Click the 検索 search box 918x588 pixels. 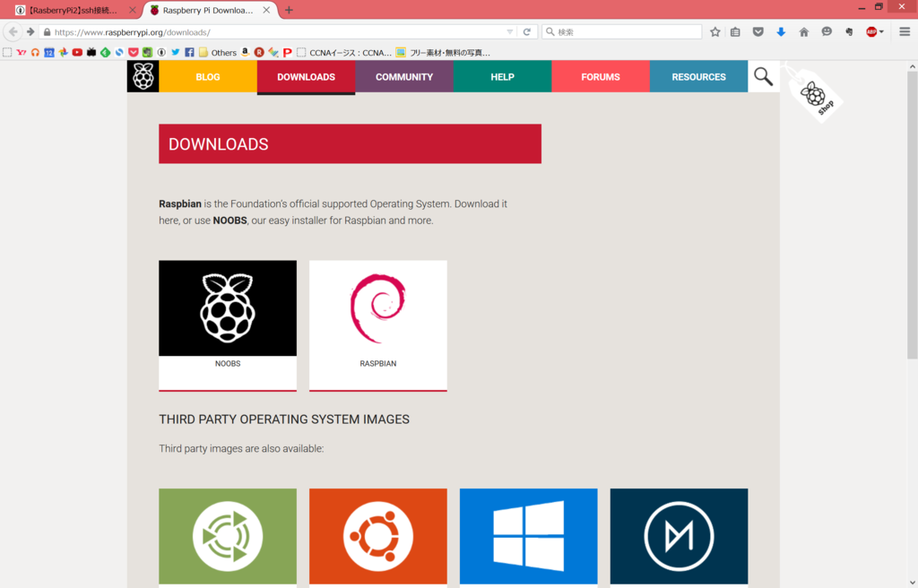click(x=622, y=31)
